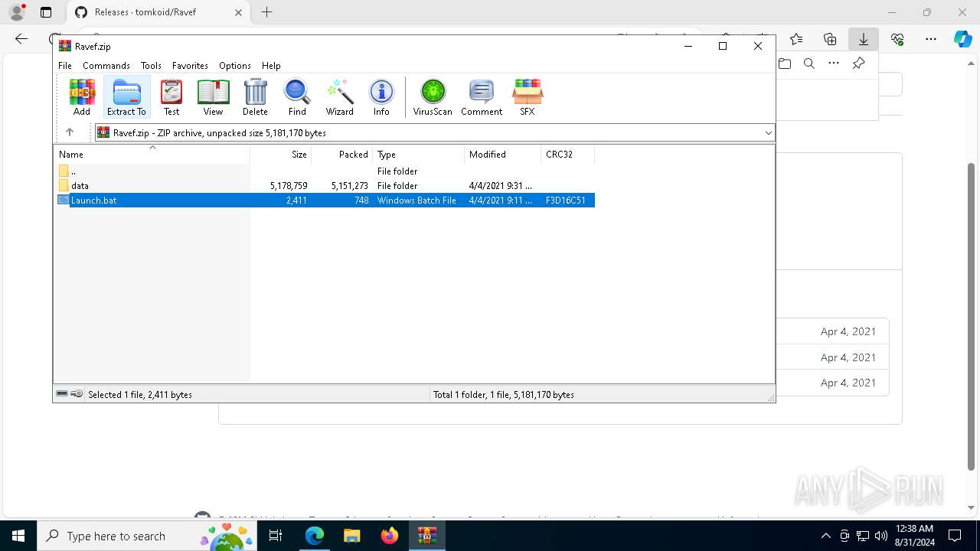This screenshot has height=551, width=980.
Task: Open Copilot in Edge sidebar
Action: (x=962, y=39)
